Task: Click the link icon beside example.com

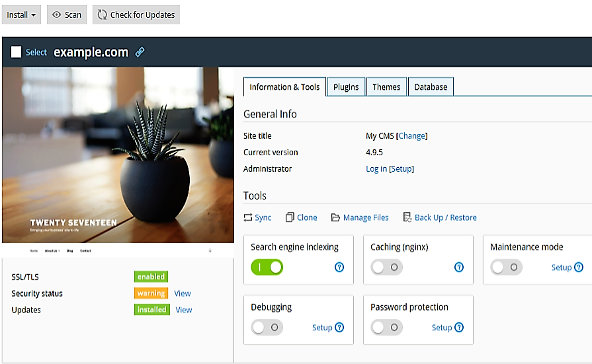Action: (x=140, y=52)
